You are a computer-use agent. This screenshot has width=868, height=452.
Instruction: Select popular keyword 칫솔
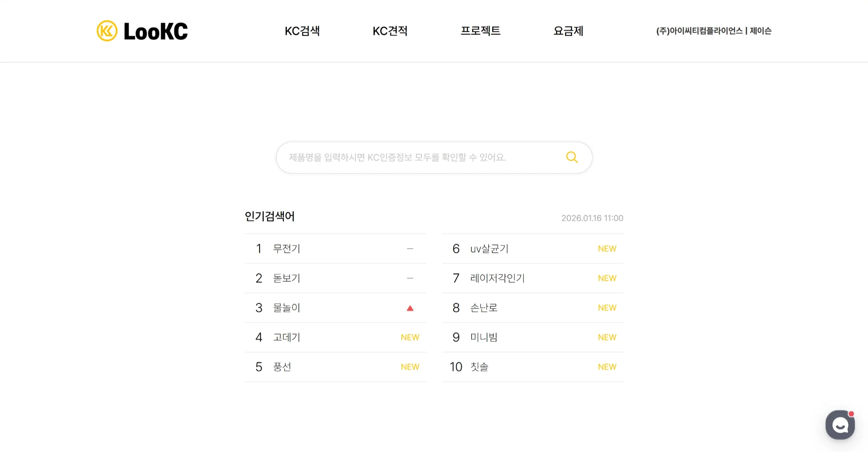[x=479, y=367]
